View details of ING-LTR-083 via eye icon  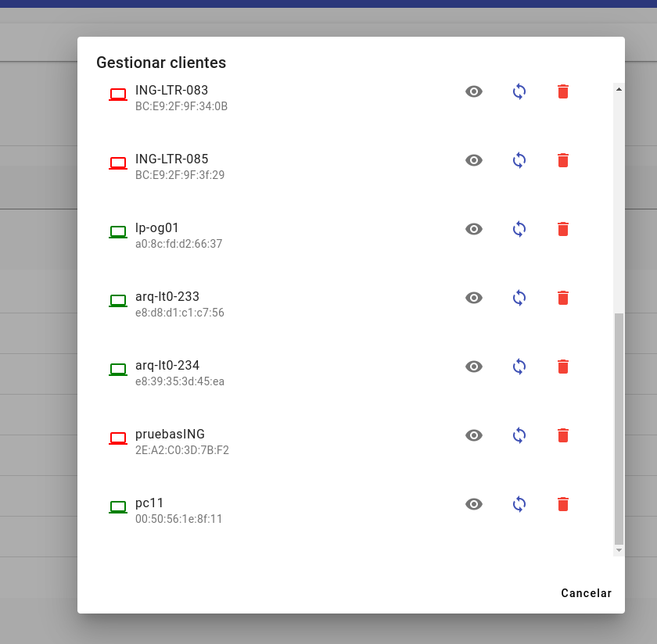pos(474,91)
